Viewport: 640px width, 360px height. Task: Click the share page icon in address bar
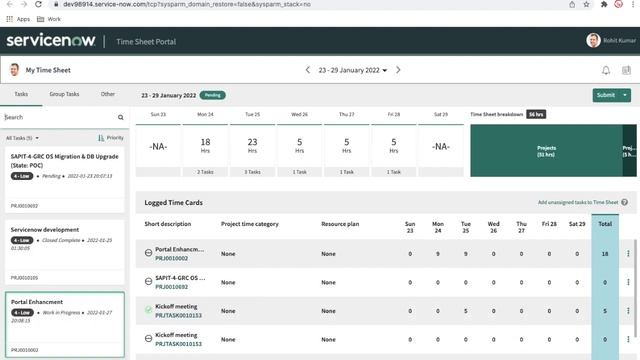coord(572,4)
